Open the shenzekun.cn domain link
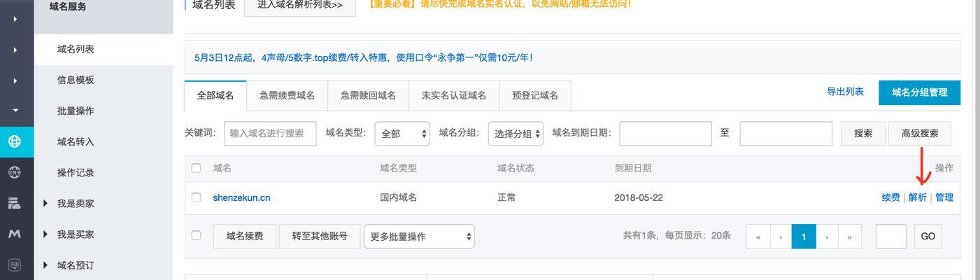The height and width of the screenshot is (280, 980). (241, 197)
